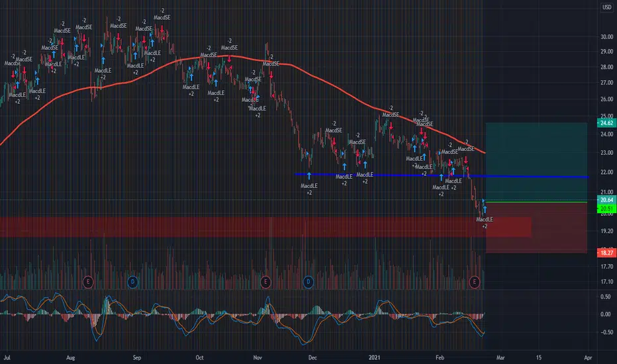Select the 24.62 profit target price label

point(606,123)
